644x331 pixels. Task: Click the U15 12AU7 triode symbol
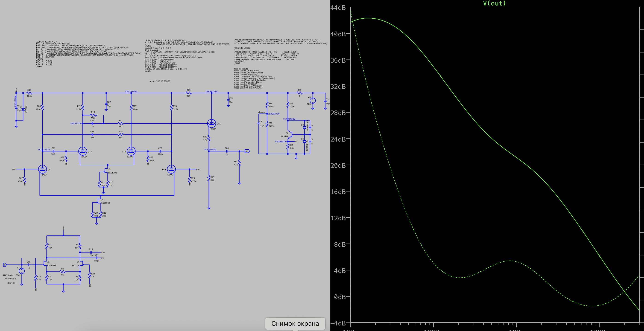(x=211, y=123)
